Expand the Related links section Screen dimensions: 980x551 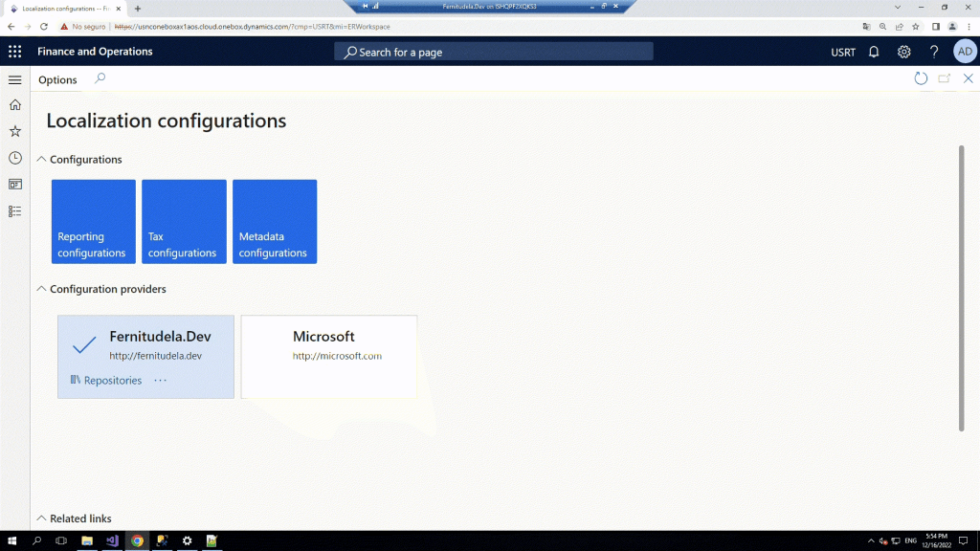pos(41,518)
